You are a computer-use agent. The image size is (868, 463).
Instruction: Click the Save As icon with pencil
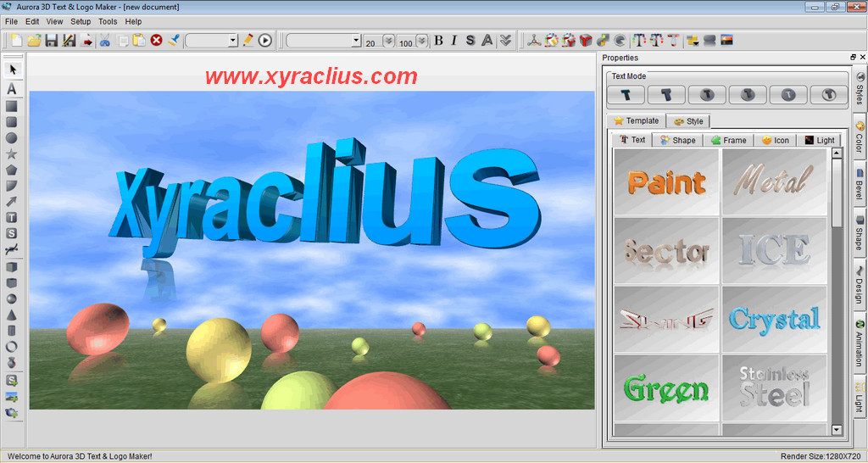tap(70, 41)
